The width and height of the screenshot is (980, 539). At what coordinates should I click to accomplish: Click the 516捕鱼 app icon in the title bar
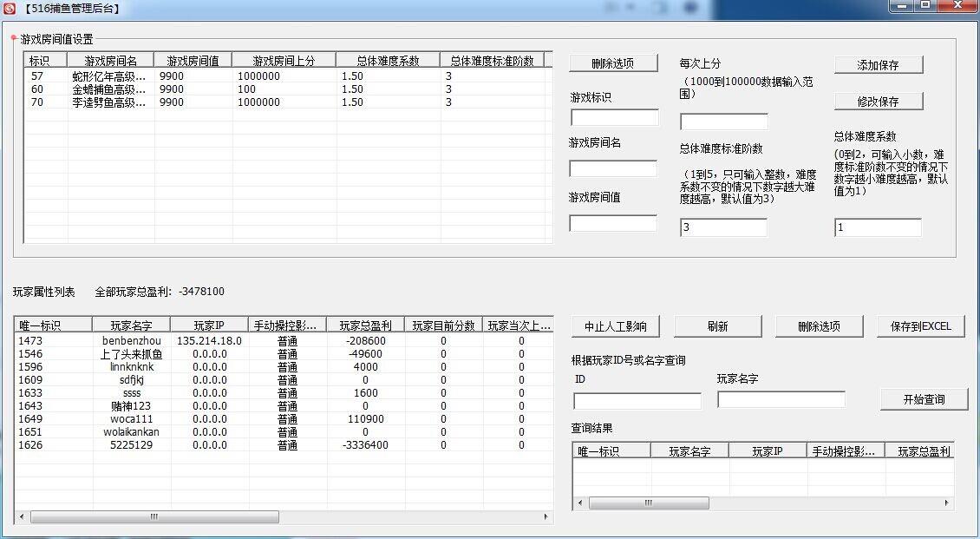(9, 9)
